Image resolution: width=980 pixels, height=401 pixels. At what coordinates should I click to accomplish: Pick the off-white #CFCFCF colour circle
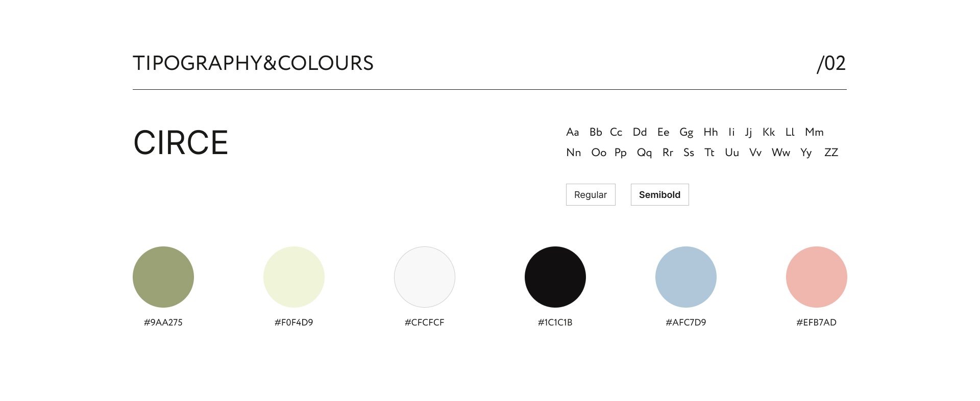click(x=425, y=277)
